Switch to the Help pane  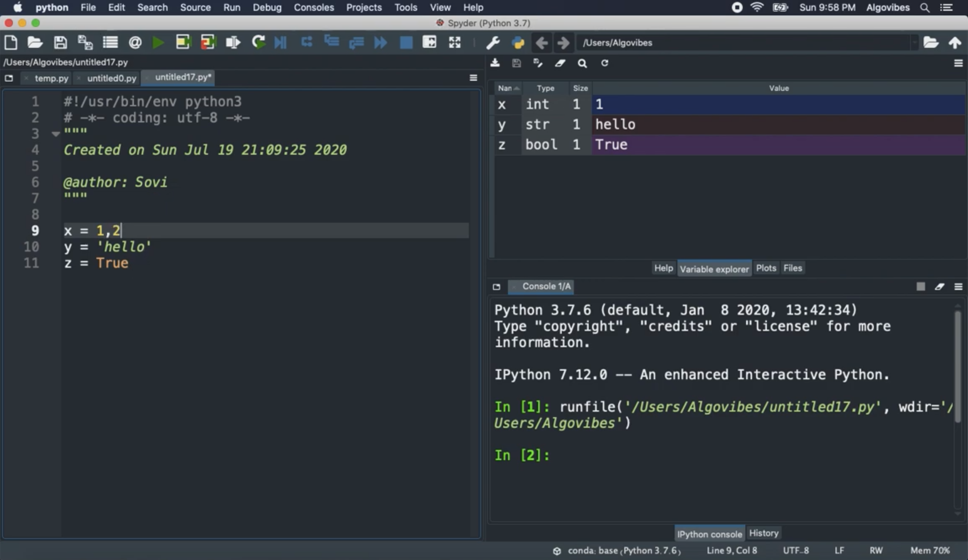coord(663,268)
